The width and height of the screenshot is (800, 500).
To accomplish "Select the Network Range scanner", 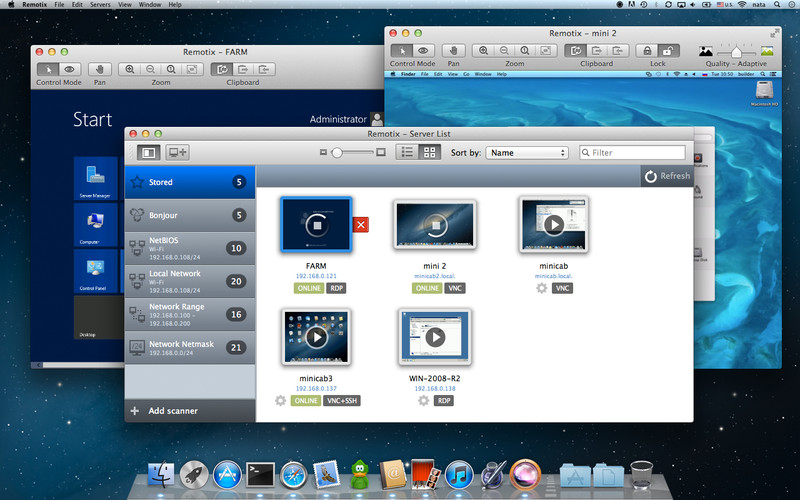I will click(190, 315).
